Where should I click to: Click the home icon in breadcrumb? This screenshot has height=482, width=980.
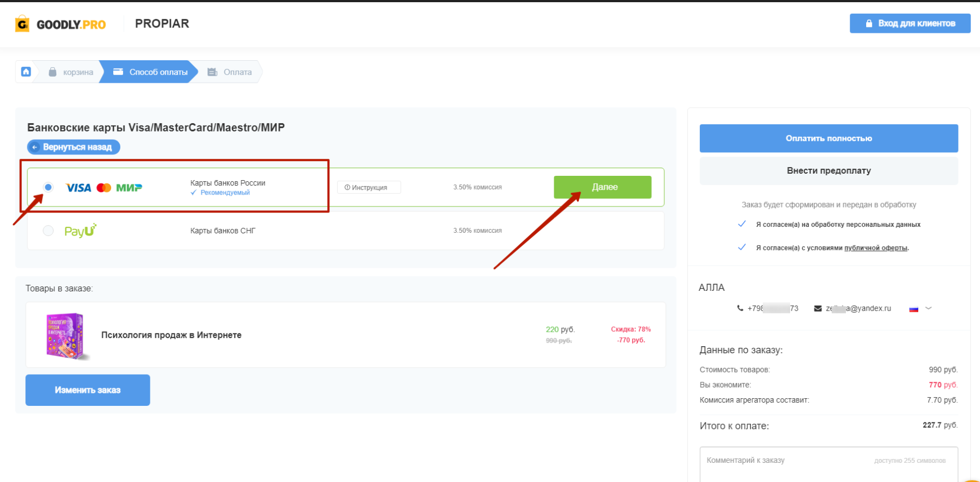26,72
